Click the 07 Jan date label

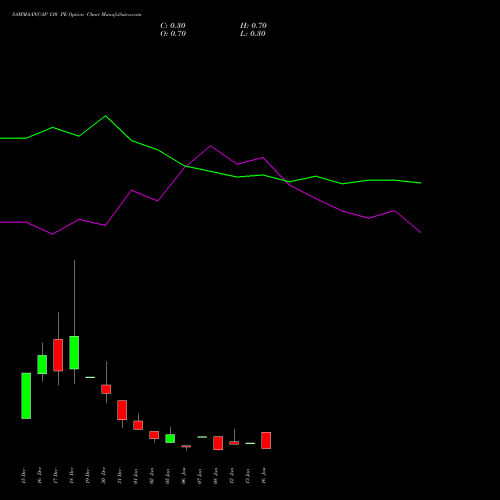point(199,476)
